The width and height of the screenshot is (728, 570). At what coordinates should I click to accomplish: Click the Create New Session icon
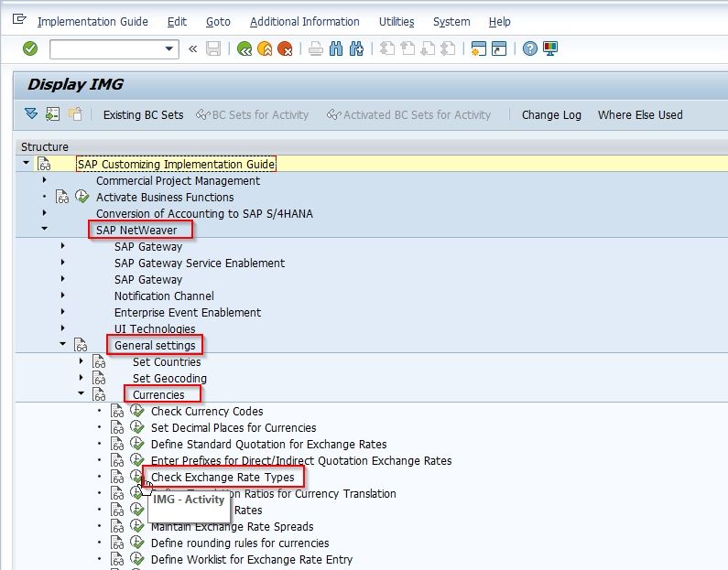pos(478,48)
